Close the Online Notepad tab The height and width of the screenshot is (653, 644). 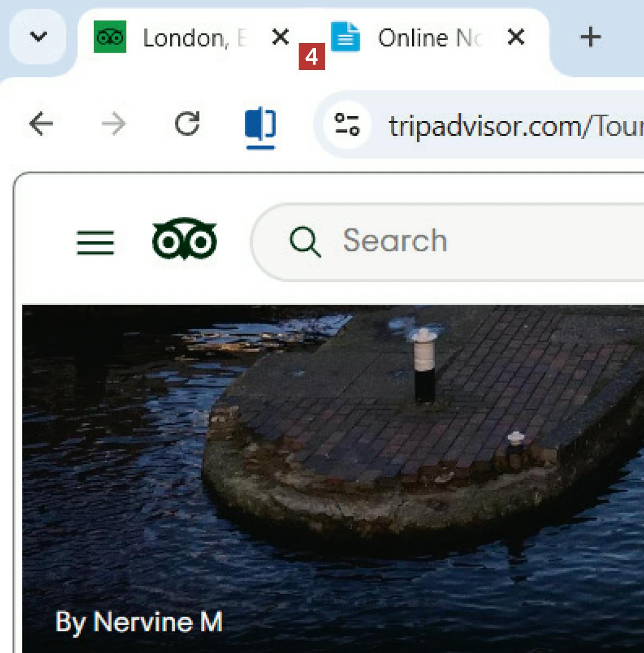pos(516,37)
